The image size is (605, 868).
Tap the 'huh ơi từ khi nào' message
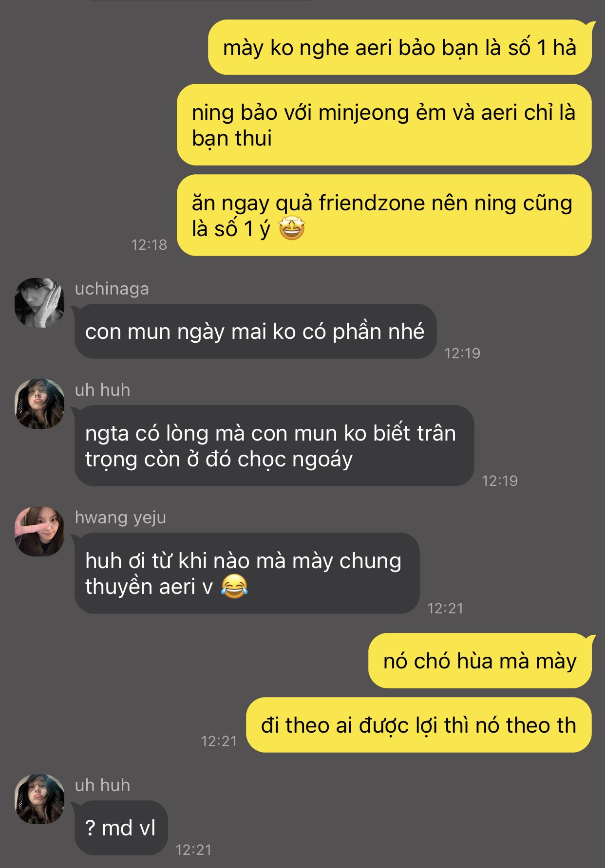click(x=246, y=573)
